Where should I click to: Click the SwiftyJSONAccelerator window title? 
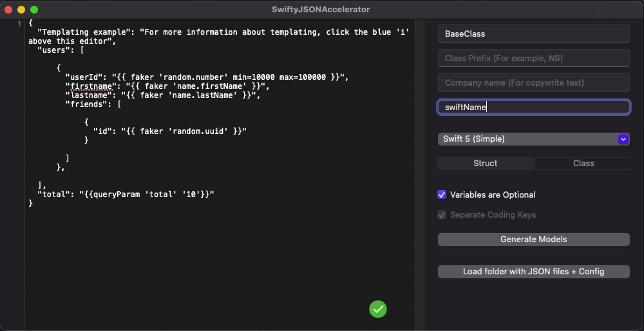(x=321, y=10)
